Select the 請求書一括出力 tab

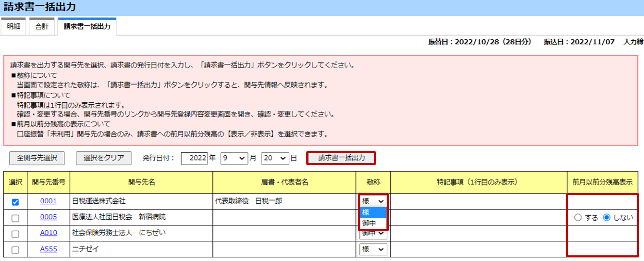[87, 27]
